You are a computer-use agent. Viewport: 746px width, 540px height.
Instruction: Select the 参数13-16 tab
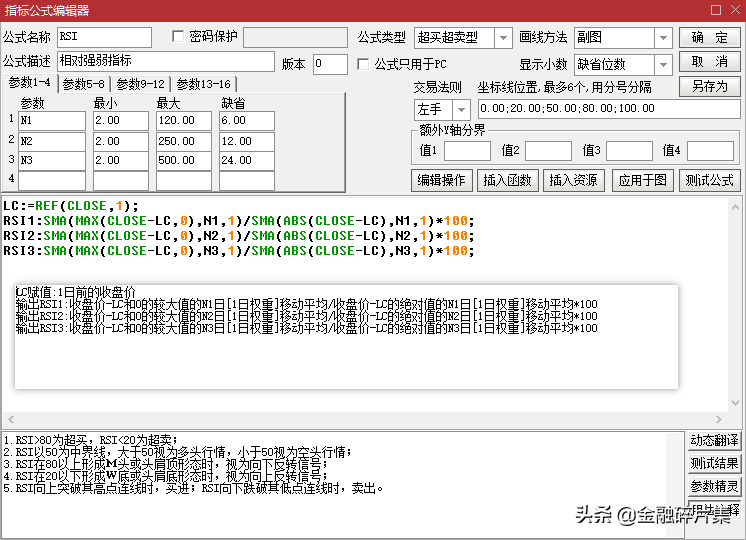click(x=203, y=84)
